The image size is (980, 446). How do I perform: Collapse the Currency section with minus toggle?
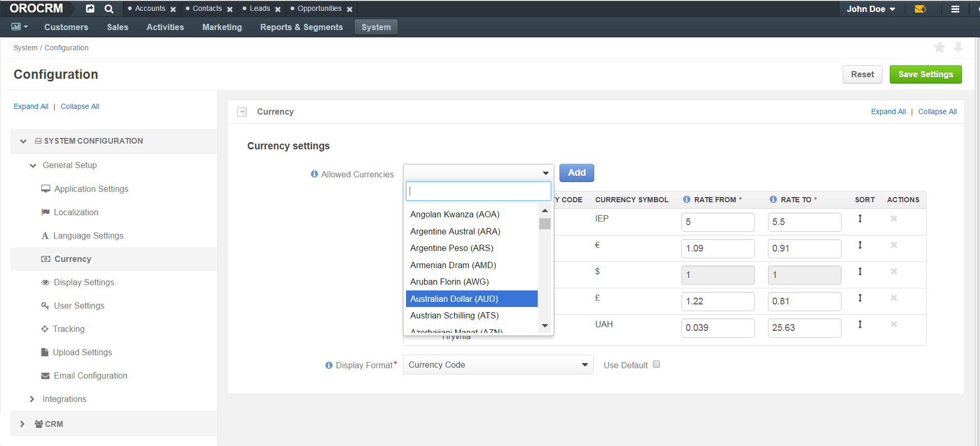(242, 112)
